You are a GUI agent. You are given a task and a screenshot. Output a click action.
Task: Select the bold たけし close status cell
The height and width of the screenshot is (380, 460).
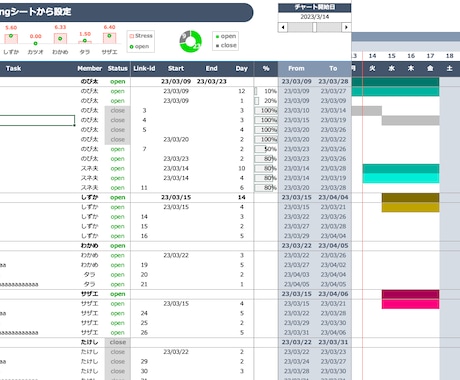(x=118, y=342)
